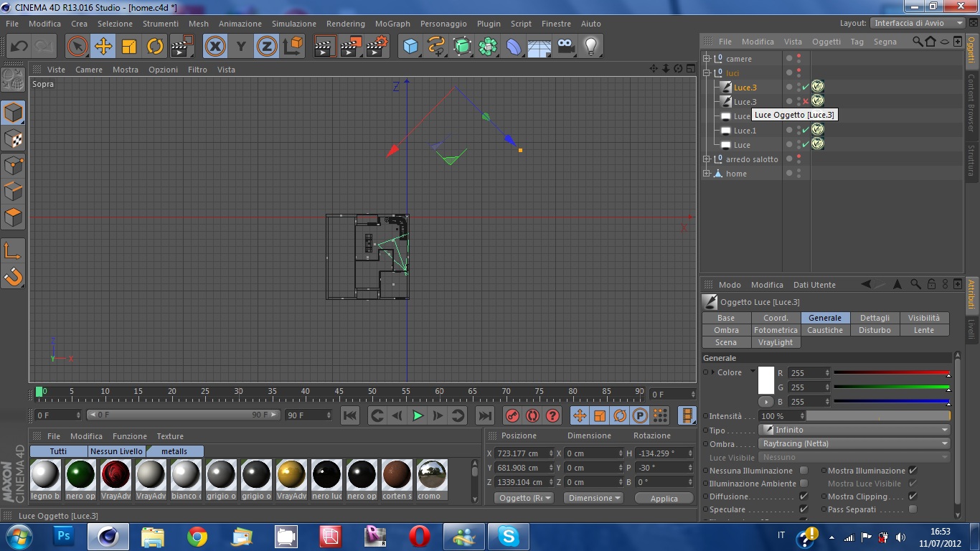Activate the Rotate tool
This screenshot has height=551, width=980.
(x=155, y=47)
